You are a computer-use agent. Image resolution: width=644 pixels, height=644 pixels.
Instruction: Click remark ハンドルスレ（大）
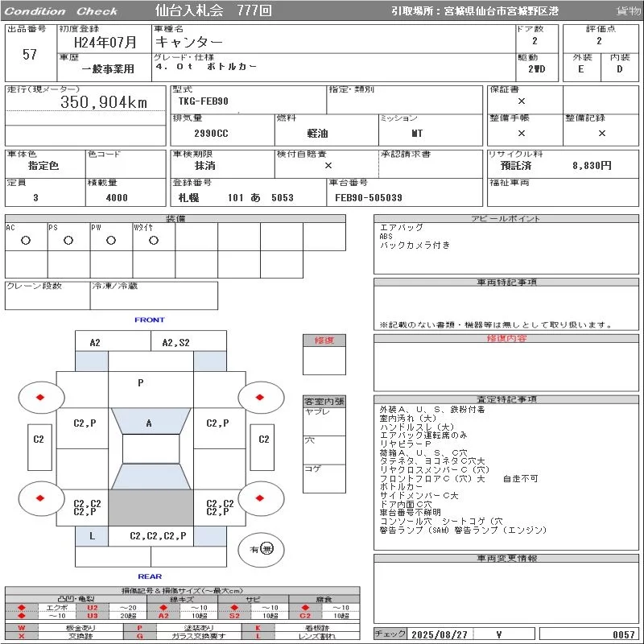coord(417,427)
